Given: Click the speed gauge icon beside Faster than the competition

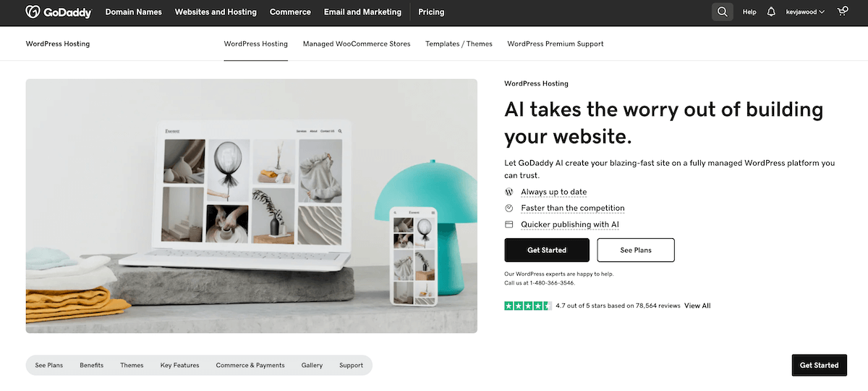Looking at the screenshot, I should coord(509,209).
